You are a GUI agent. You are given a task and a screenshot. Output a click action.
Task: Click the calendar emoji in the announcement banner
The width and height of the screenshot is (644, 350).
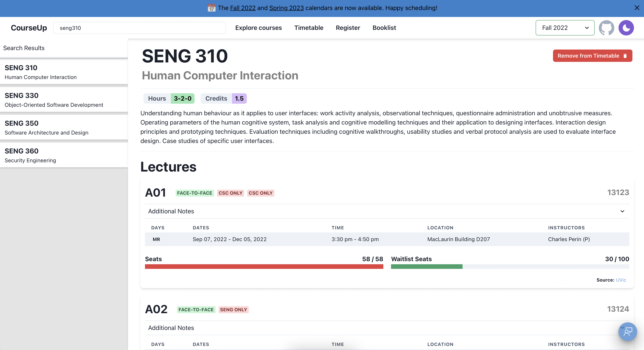211,8
